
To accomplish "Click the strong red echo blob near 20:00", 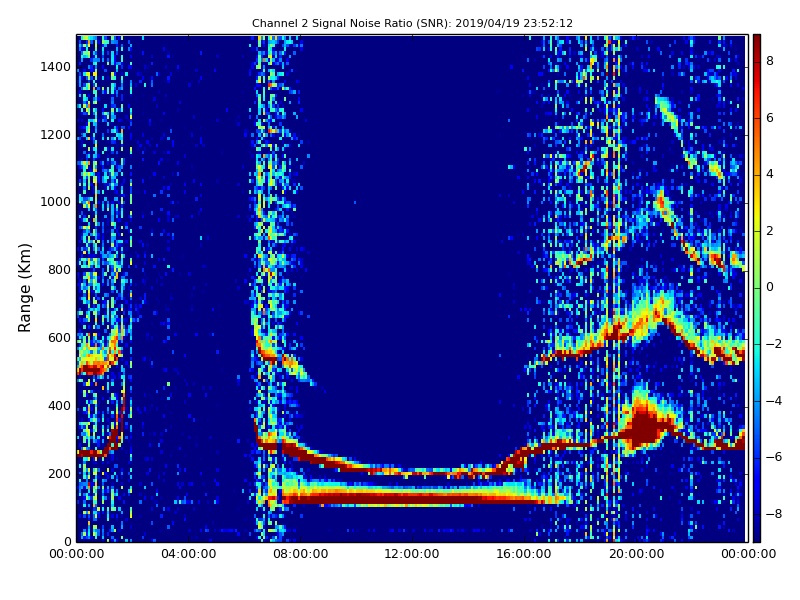I will [645, 428].
